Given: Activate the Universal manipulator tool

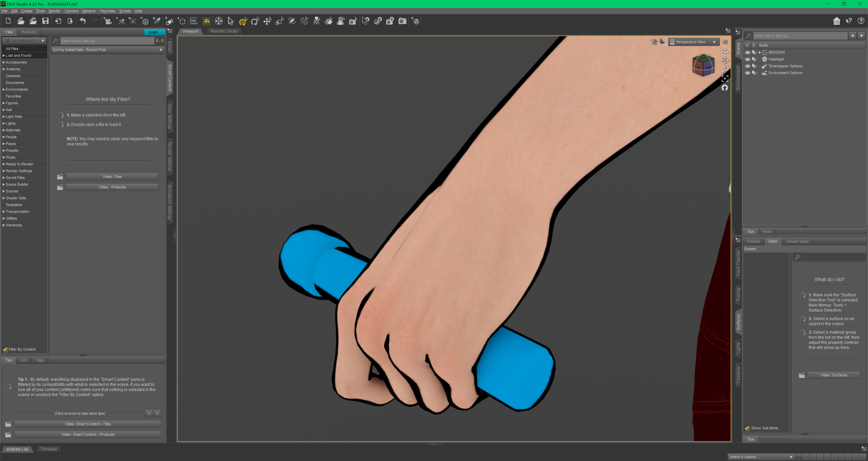Looking at the screenshot, I should [x=243, y=21].
